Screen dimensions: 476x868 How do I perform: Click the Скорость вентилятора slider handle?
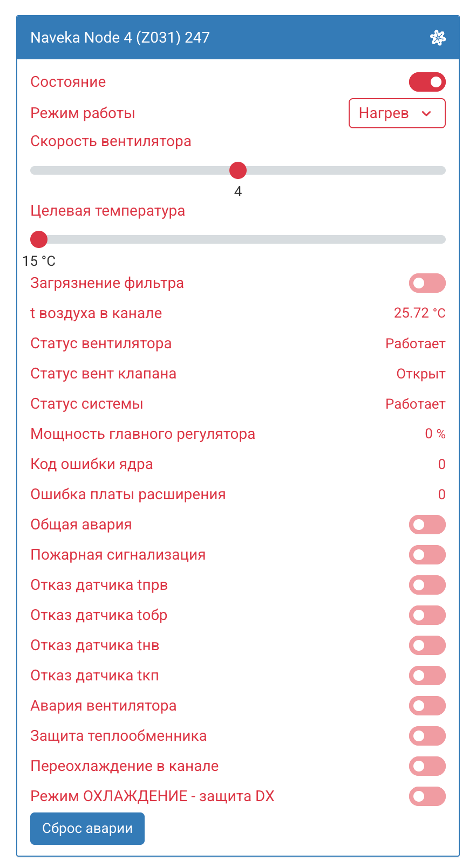point(238,170)
